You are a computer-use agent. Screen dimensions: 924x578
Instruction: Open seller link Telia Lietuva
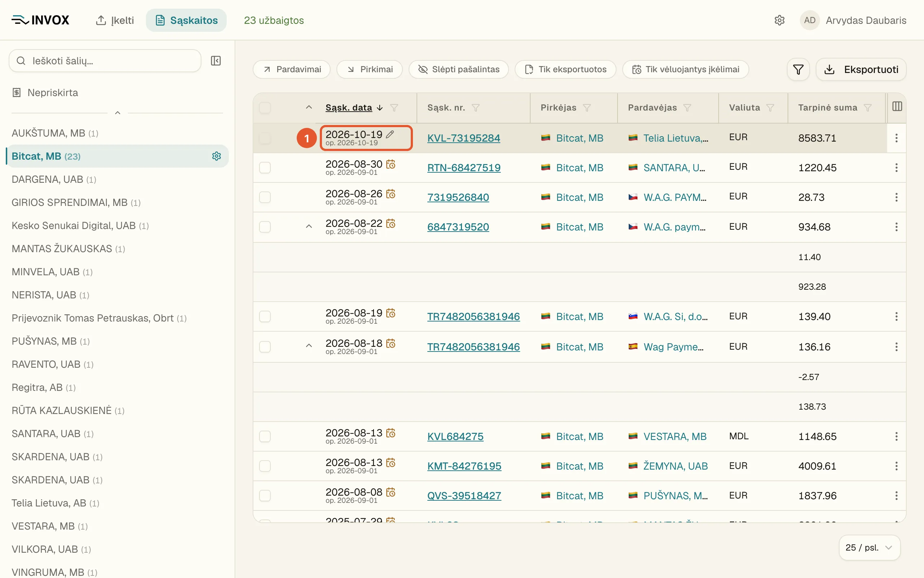click(x=675, y=138)
